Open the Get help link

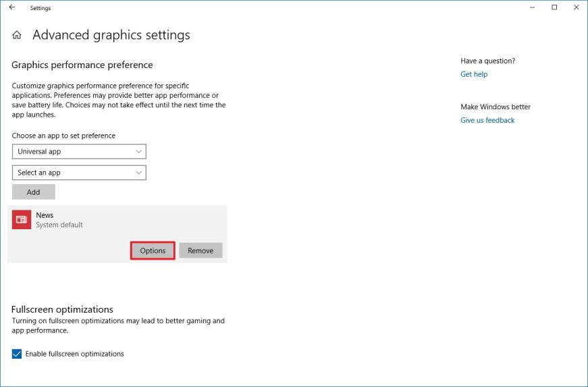click(x=474, y=74)
